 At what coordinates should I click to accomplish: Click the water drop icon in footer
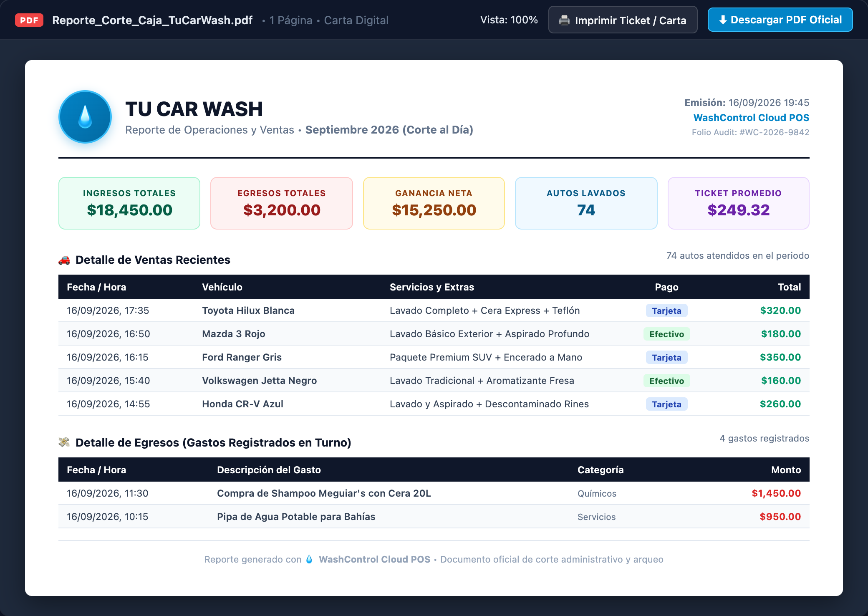click(x=309, y=559)
